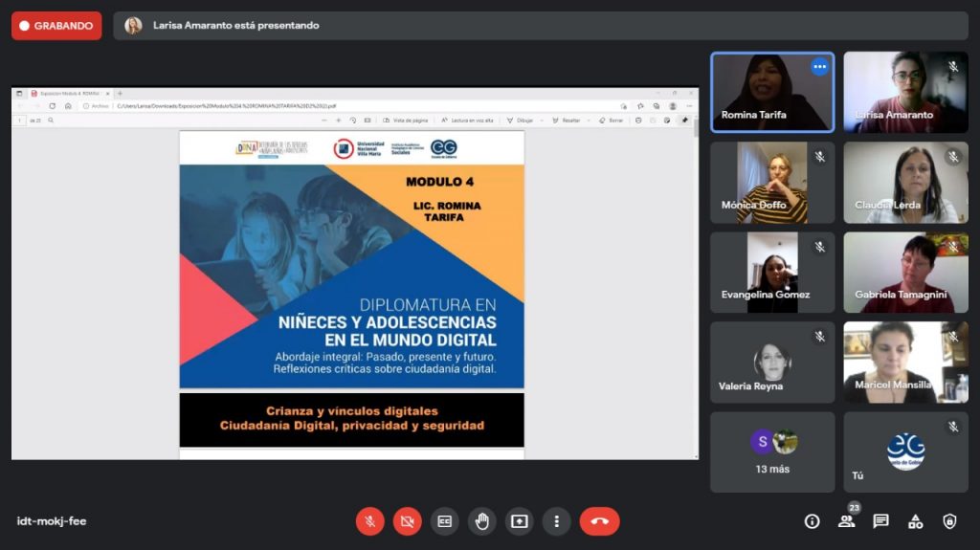Image resolution: width=980 pixels, height=550 pixels.
Task: Open options on Romina Tarifa's tile
Action: 819,67
